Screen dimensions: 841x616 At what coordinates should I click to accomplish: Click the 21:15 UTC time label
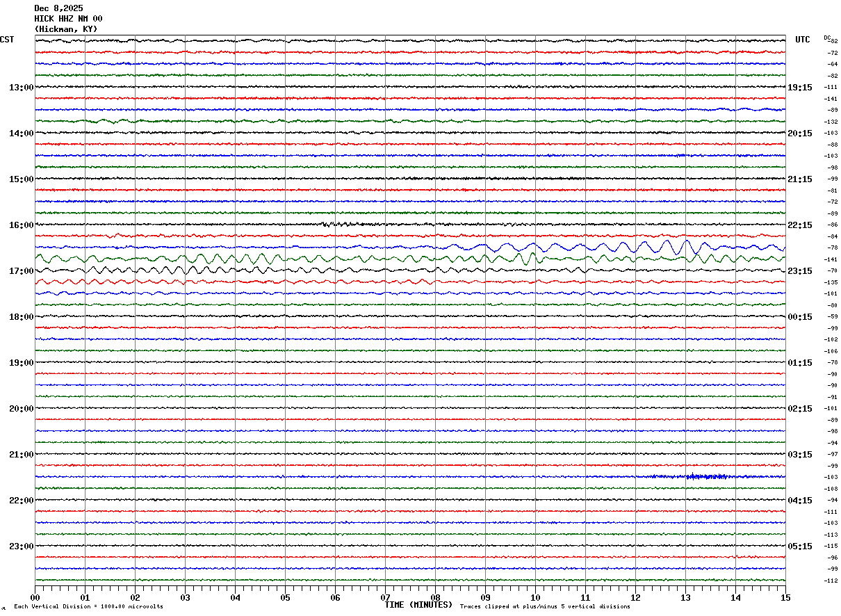coord(800,179)
